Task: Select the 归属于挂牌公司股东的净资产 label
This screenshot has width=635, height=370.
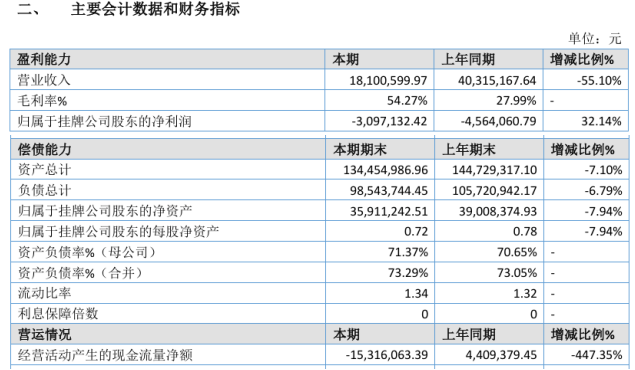Action: 105,211
